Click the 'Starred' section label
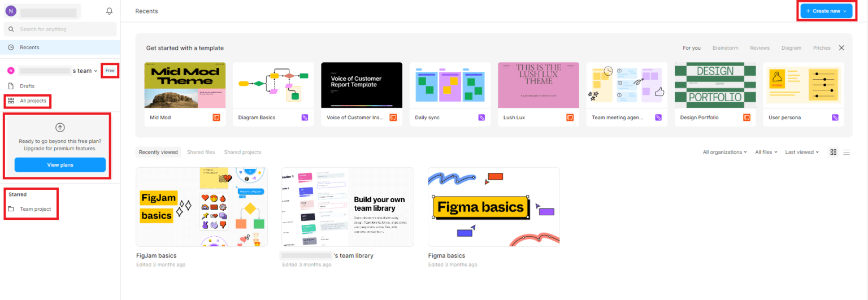The image size is (868, 300). (18, 194)
